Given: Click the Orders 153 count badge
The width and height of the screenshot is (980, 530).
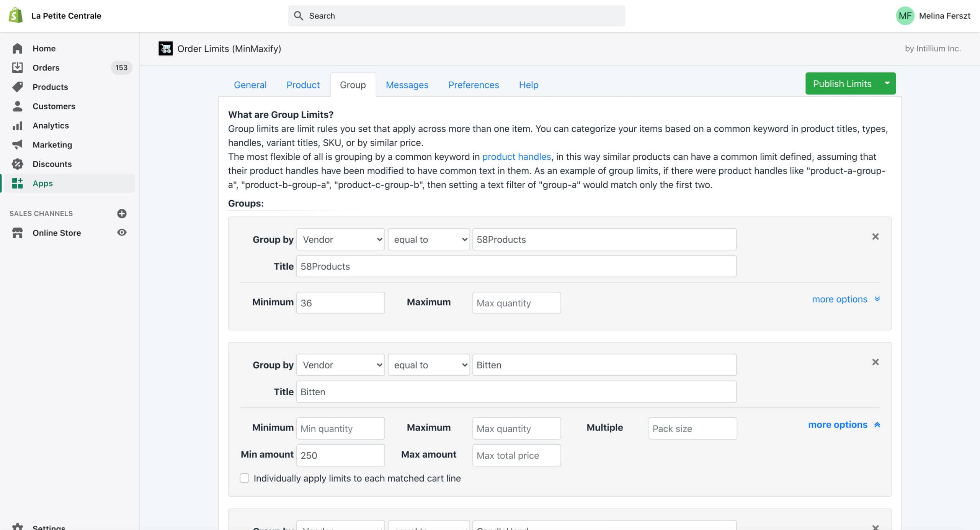Looking at the screenshot, I should click(121, 67).
